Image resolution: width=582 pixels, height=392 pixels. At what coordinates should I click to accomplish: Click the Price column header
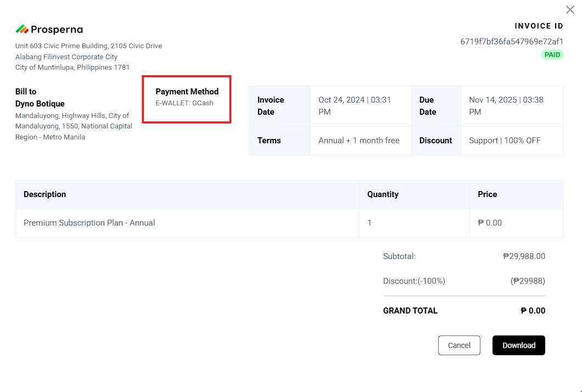(x=488, y=194)
